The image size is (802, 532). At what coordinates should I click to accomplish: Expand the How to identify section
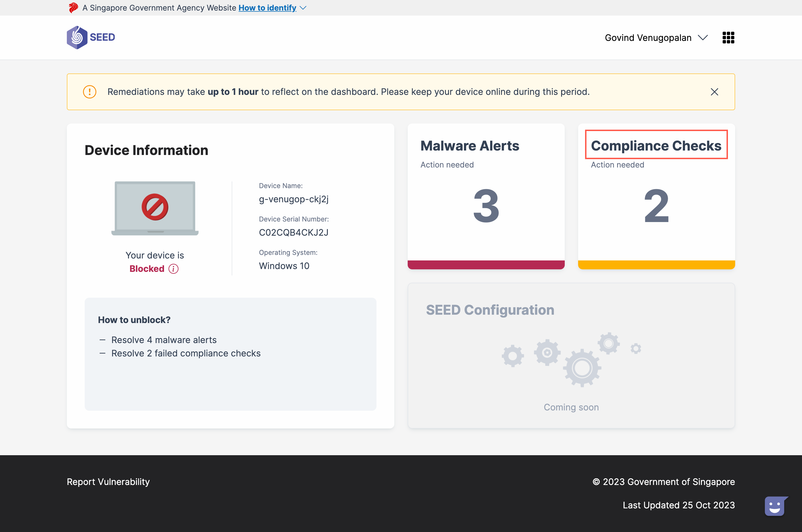(x=267, y=8)
